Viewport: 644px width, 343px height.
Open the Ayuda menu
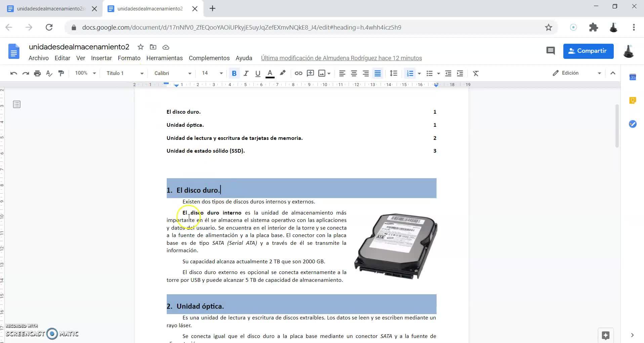point(244,58)
